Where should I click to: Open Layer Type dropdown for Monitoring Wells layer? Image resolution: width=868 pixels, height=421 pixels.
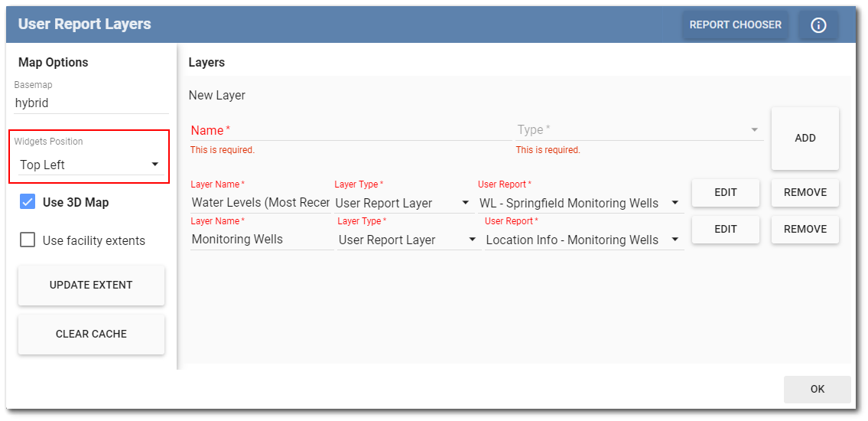[408, 240]
